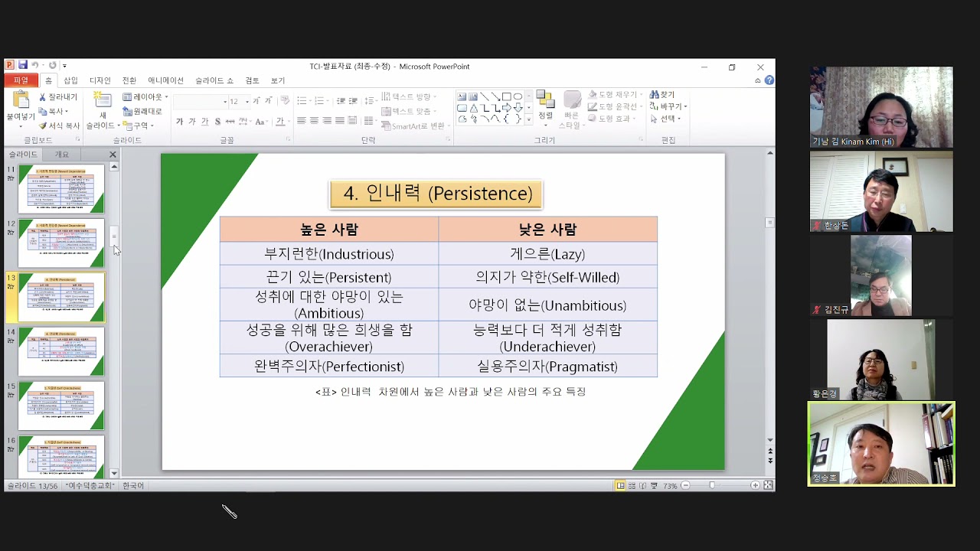Toggle Strikethrough formatting
The height and width of the screenshot is (551, 980).
click(x=230, y=122)
